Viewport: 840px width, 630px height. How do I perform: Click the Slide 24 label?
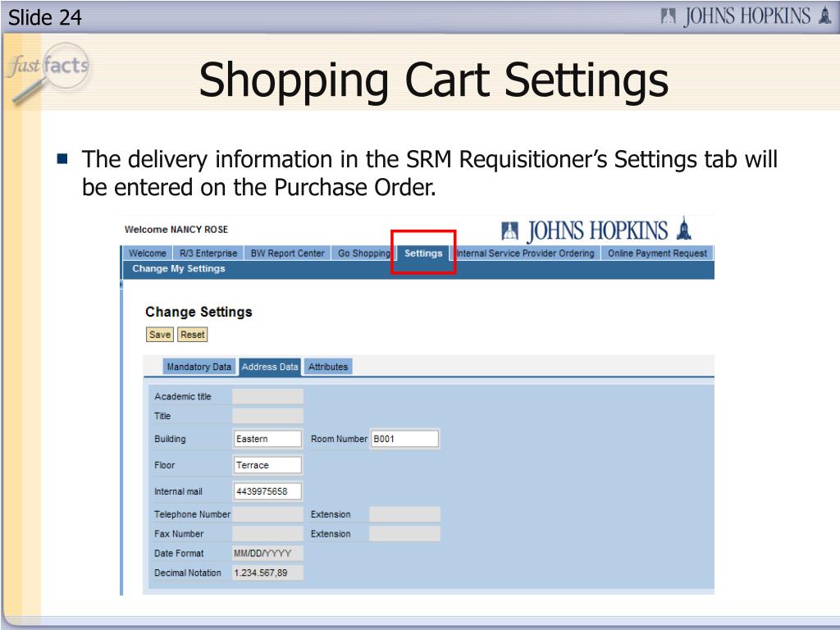45,18
